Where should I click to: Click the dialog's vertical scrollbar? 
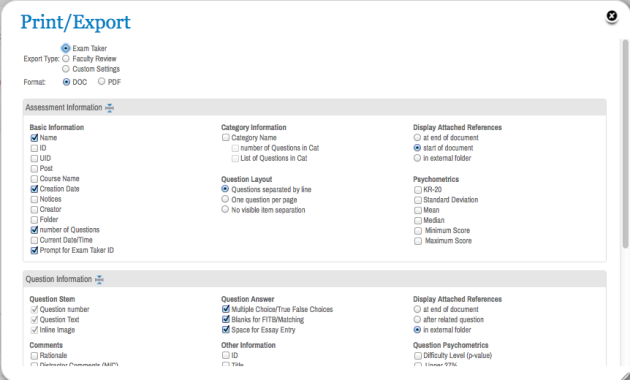(x=625, y=143)
